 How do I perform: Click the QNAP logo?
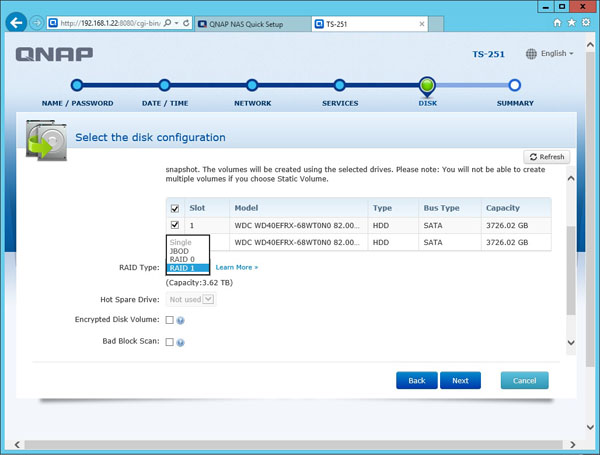pos(54,54)
